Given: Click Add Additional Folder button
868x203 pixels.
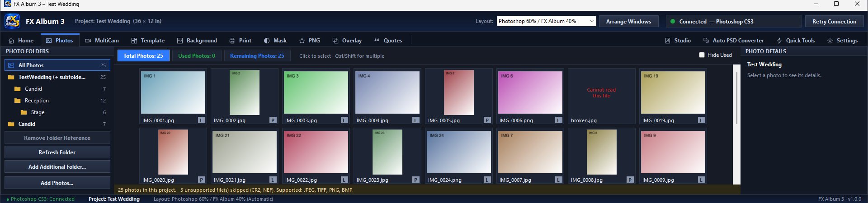Looking at the screenshot, I should click(57, 167).
